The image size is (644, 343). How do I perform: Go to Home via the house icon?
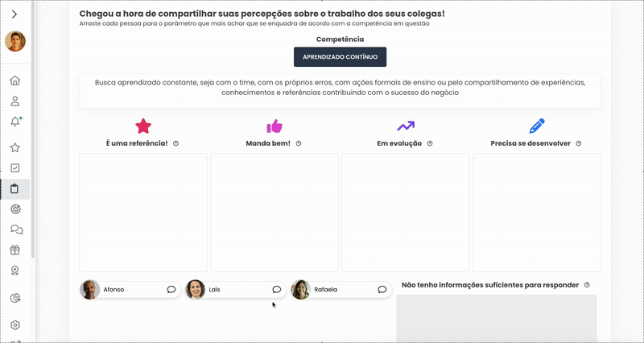coord(14,81)
